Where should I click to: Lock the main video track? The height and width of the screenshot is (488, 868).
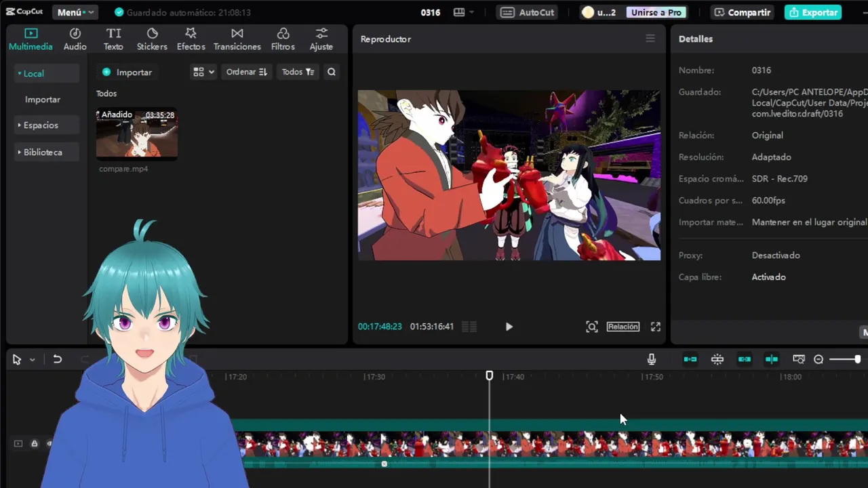(34, 444)
